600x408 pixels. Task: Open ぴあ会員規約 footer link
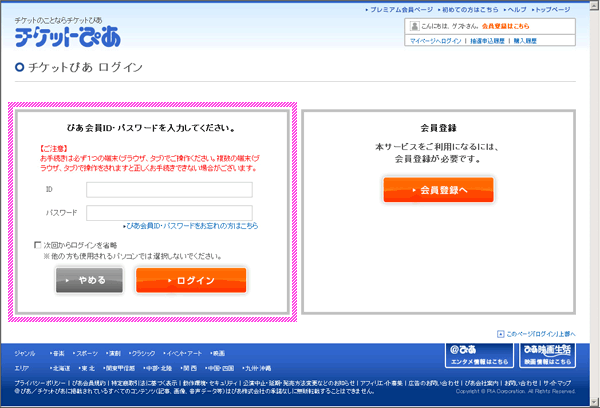89,383
